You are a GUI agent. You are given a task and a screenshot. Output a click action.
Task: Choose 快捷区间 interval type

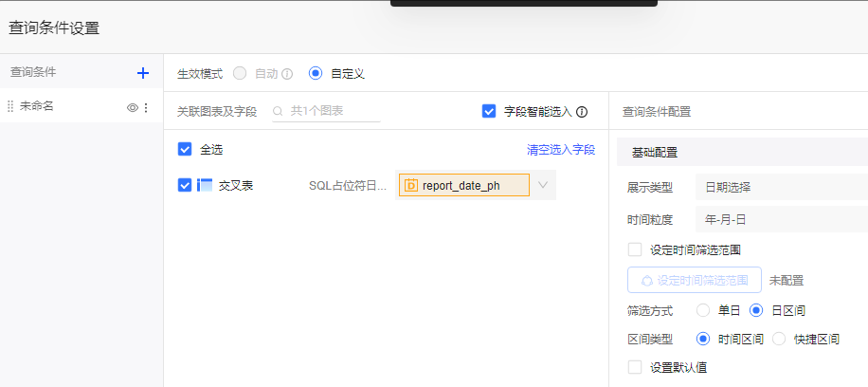[x=780, y=339]
